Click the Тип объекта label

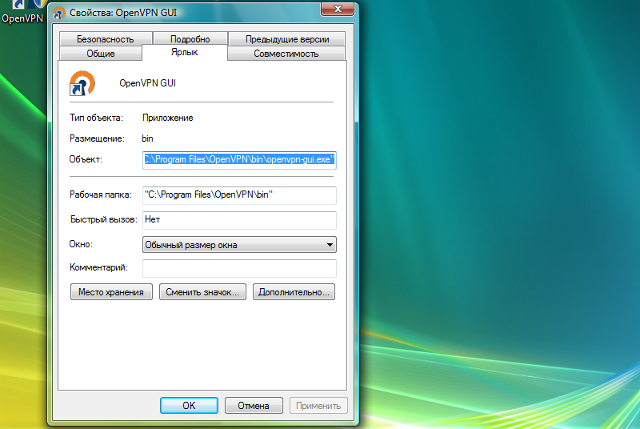point(96,118)
